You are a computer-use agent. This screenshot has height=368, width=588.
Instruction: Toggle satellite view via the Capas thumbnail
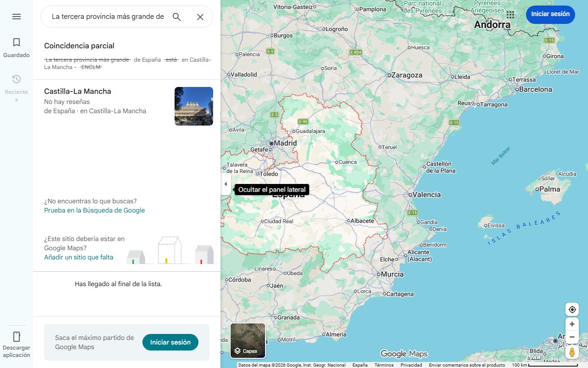pos(248,340)
